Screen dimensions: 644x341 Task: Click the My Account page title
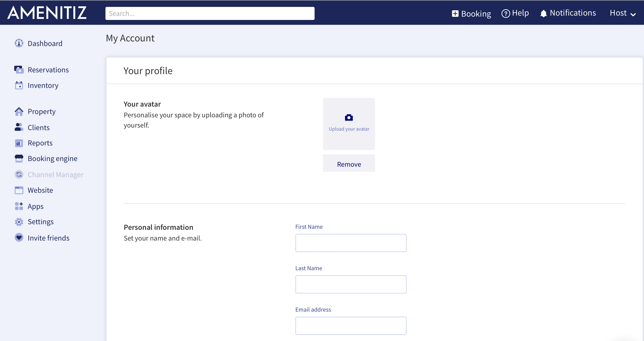tap(130, 38)
